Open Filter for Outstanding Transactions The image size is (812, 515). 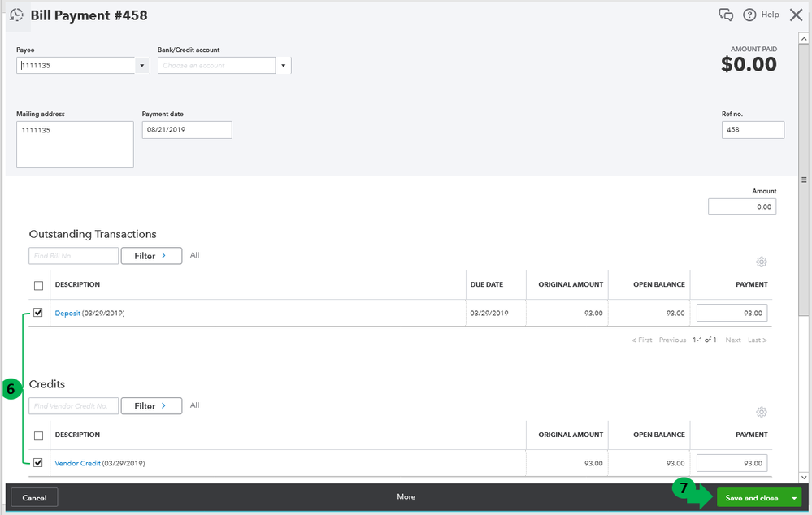click(151, 256)
